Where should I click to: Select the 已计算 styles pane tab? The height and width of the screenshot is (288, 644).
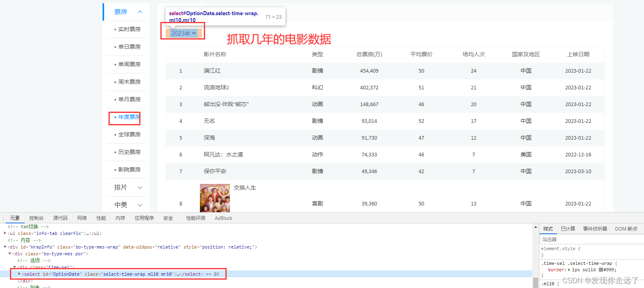(x=568, y=229)
